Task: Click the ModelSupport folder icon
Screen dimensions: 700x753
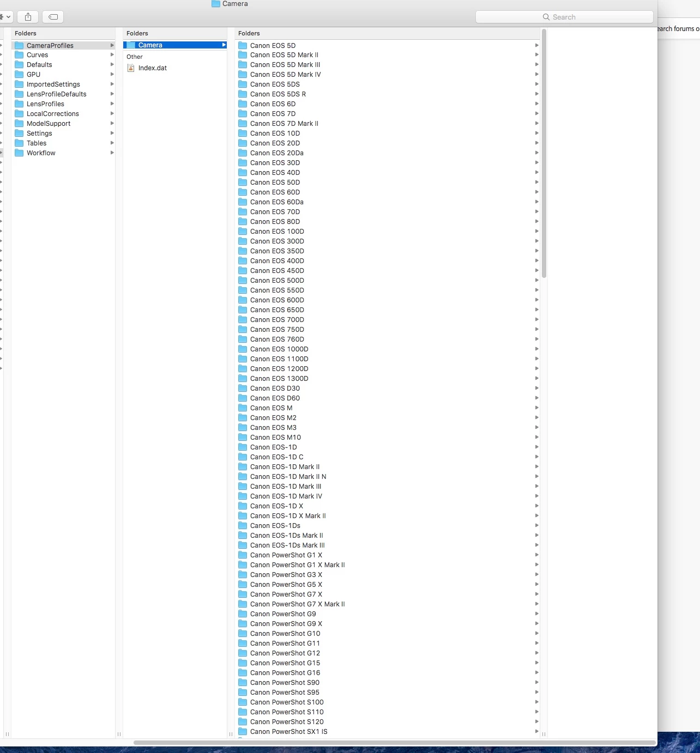Action: (x=19, y=123)
